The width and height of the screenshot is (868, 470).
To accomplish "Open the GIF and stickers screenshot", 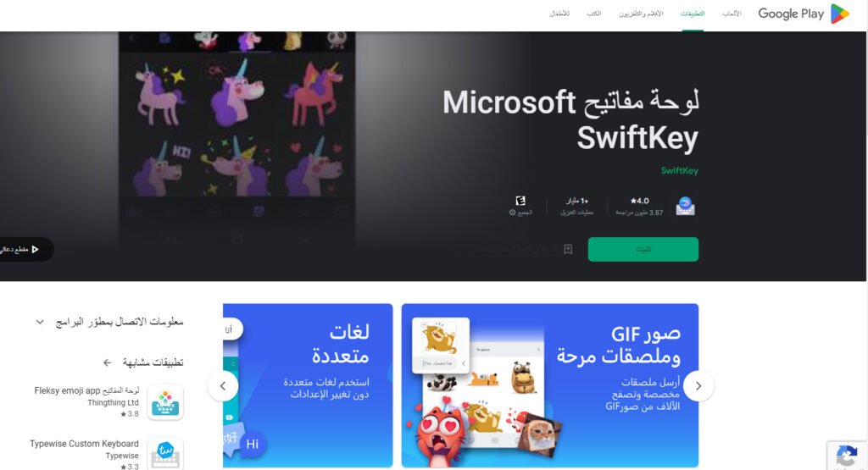I will (x=549, y=385).
